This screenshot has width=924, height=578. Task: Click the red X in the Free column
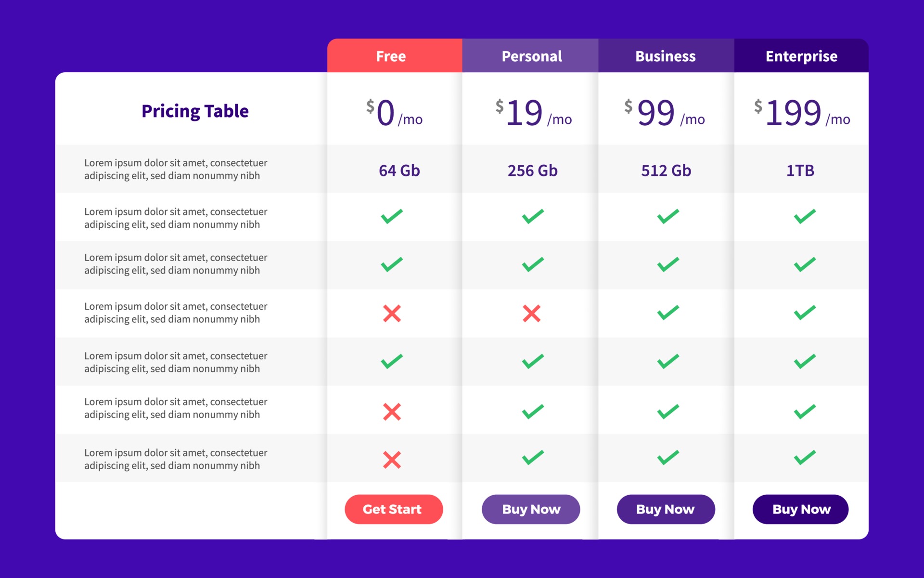pos(393,314)
